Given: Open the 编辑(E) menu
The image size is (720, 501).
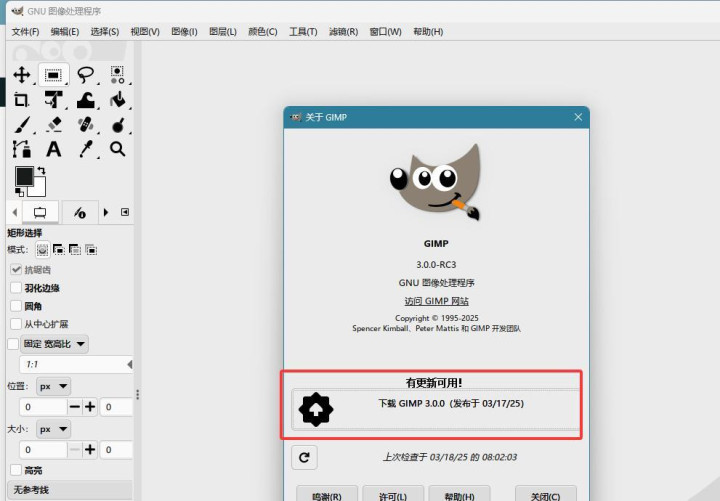Looking at the screenshot, I should 65,32.
